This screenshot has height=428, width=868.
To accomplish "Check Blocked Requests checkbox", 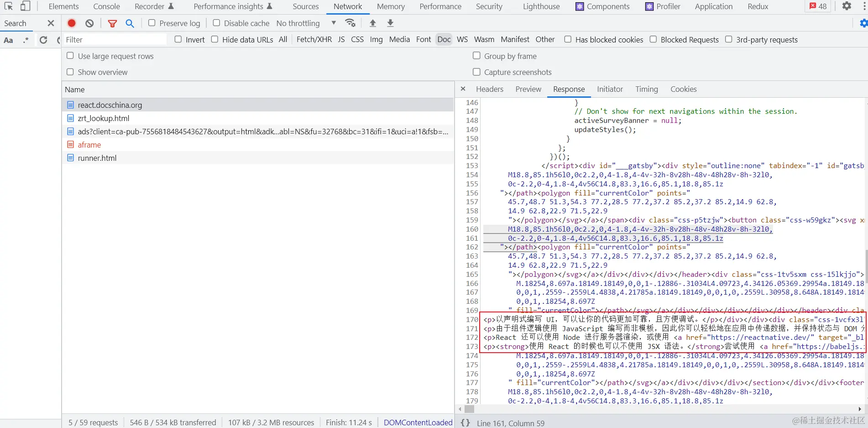I will click(653, 39).
